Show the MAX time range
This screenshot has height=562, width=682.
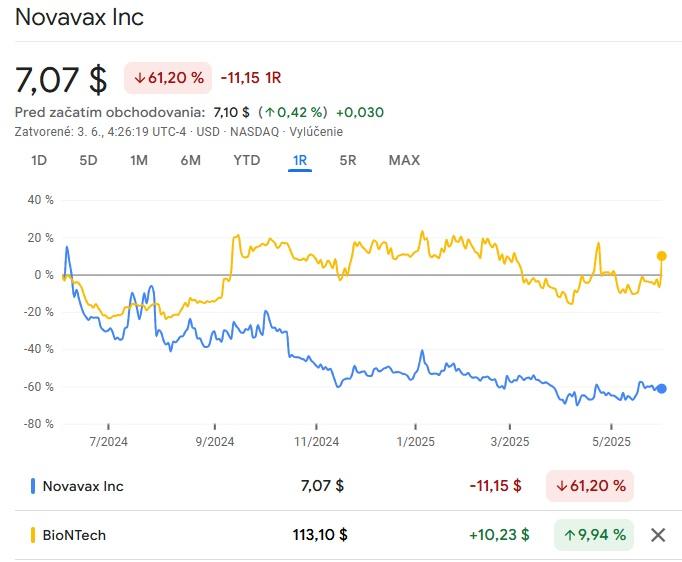(x=404, y=161)
